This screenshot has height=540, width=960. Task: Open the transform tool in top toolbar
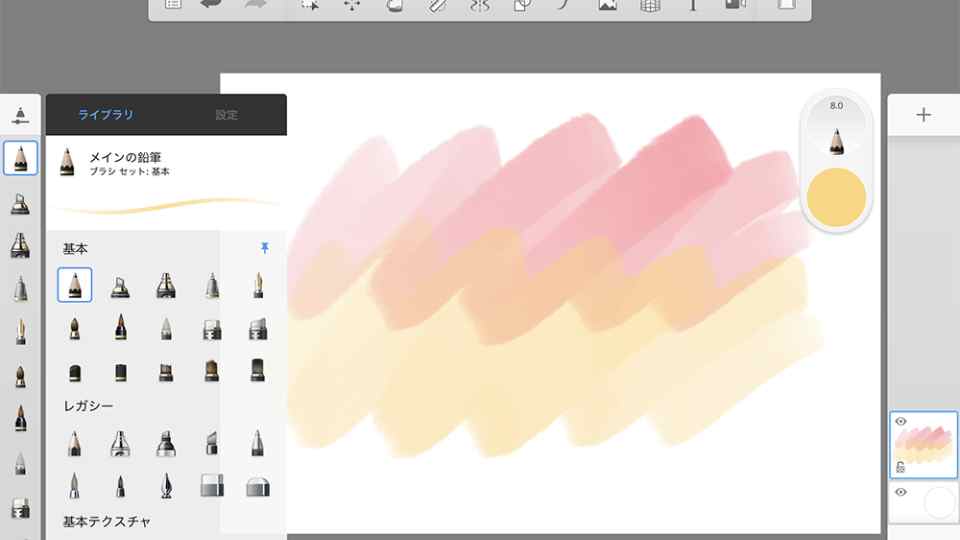point(352,5)
